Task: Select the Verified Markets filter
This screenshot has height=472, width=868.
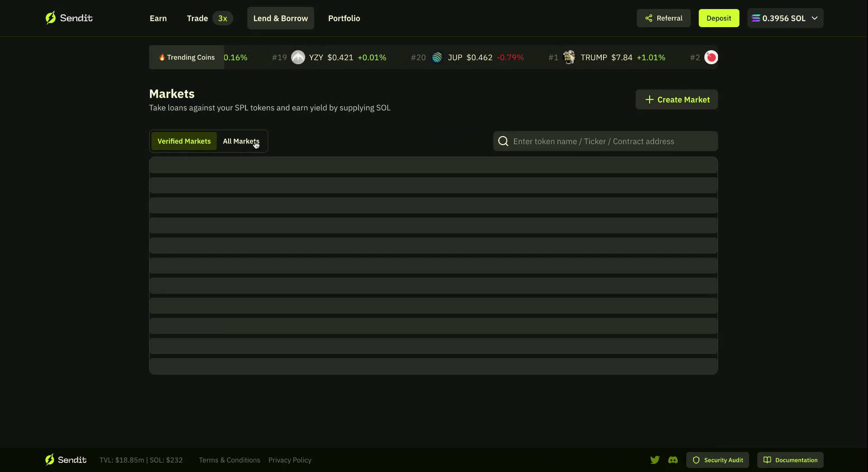Action: [184, 141]
